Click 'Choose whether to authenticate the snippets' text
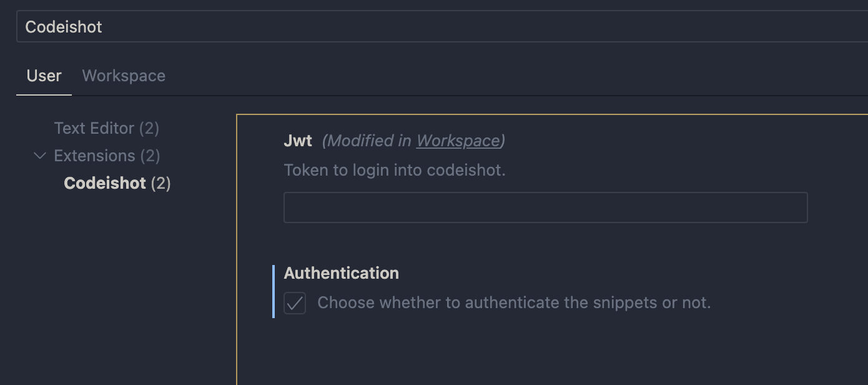Viewport: 868px width, 385px height. tap(514, 302)
